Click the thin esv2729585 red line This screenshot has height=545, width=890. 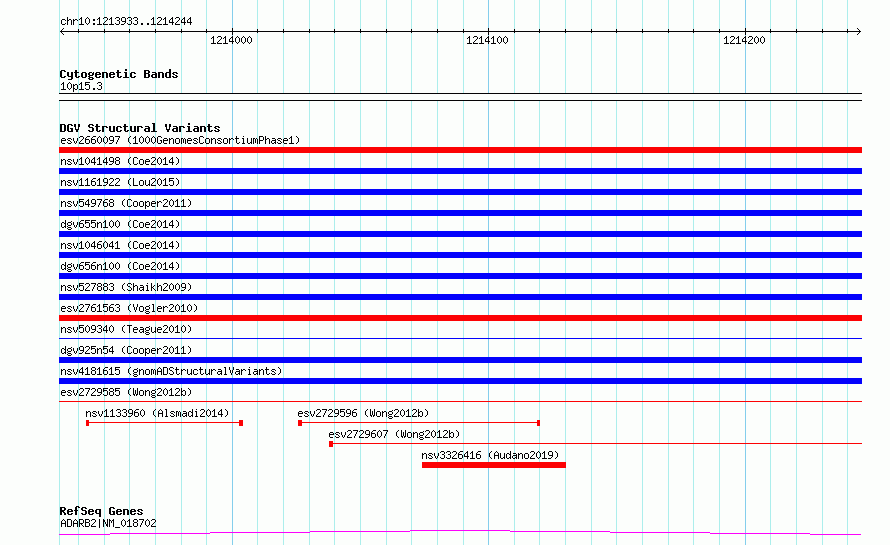[460, 402]
